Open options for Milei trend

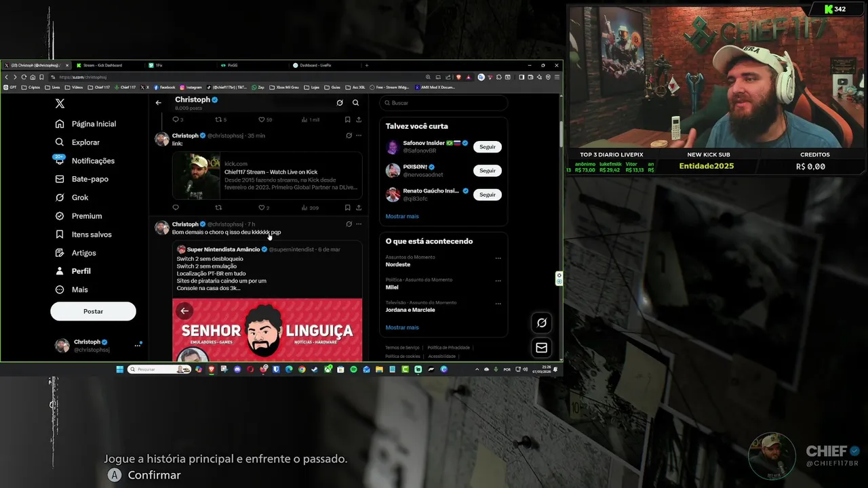pos(498,281)
